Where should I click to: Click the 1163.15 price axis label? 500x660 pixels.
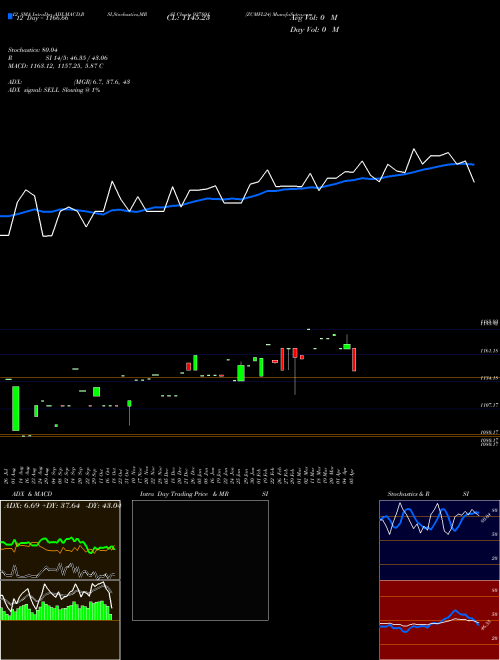490,351
